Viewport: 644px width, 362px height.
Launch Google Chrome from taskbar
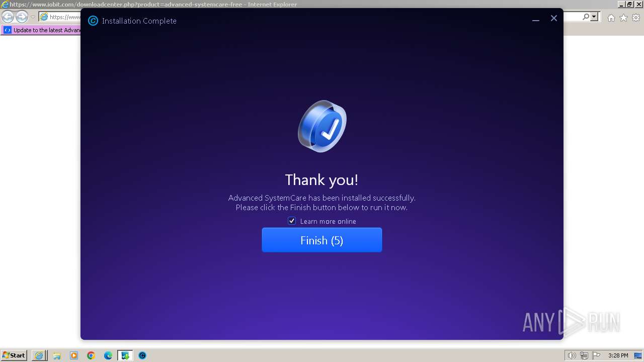pos(91,355)
